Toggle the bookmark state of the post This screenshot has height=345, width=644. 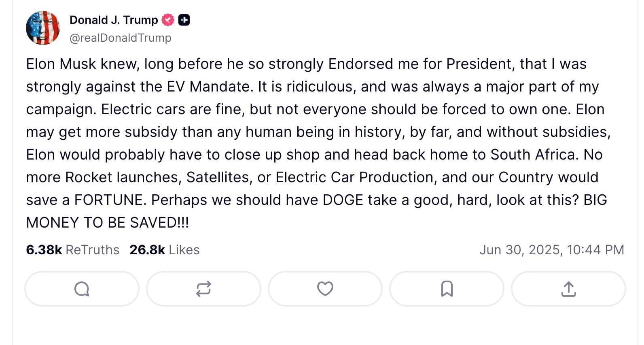[447, 289]
